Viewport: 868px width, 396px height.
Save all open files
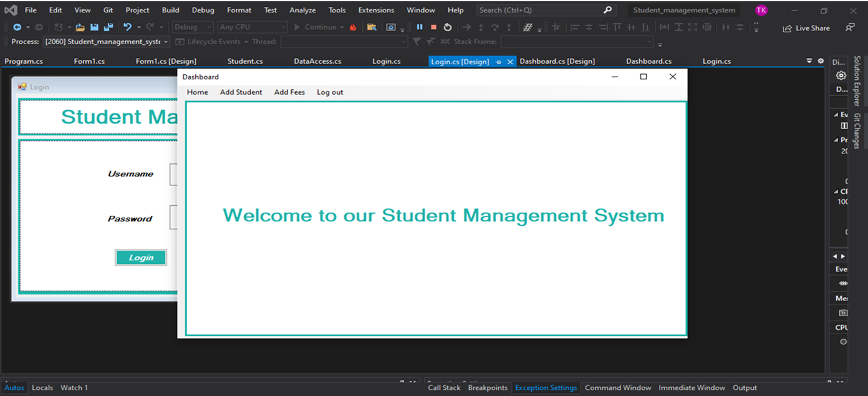(x=107, y=27)
